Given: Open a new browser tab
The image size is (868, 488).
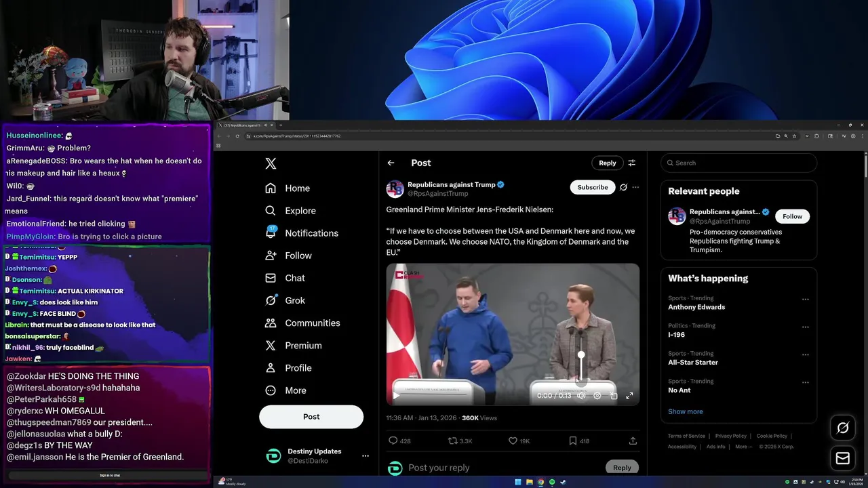Looking at the screenshot, I should [281, 125].
